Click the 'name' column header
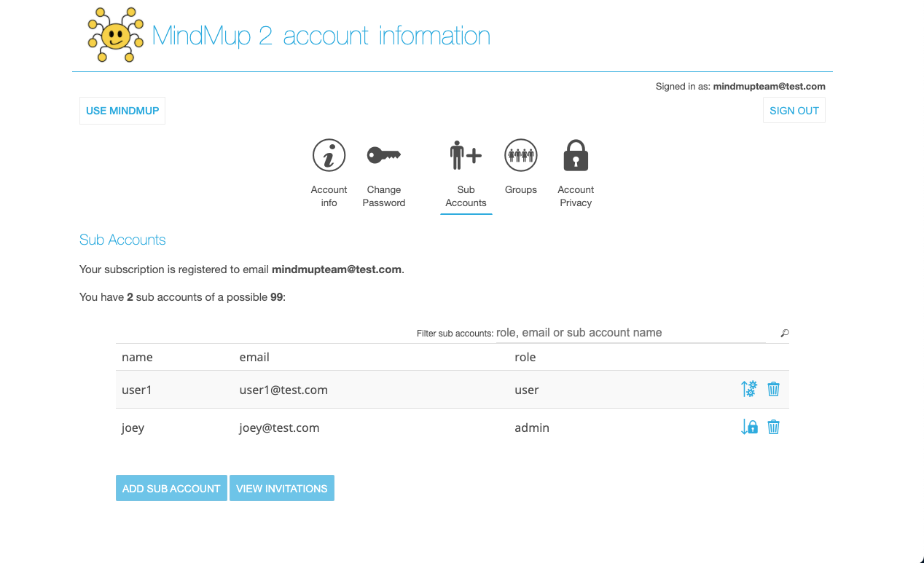Image resolution: width=924 pixels, height=563 pixels. 137,357
